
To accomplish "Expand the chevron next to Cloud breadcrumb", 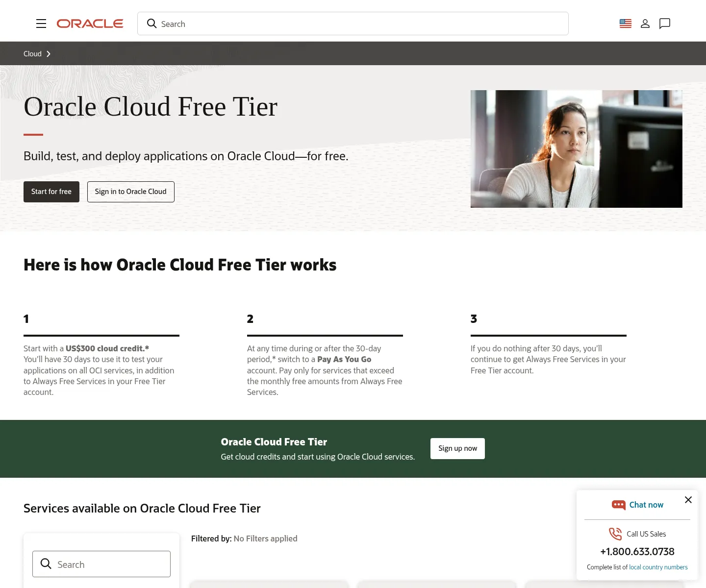I will coord(49,54).
